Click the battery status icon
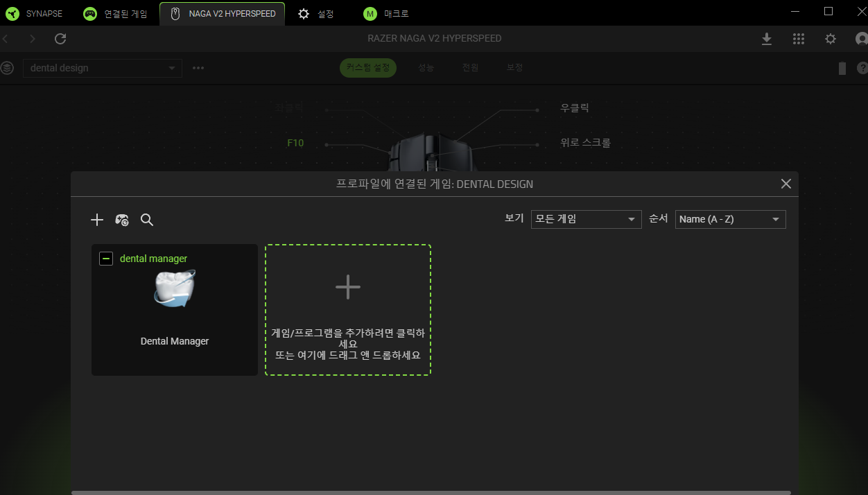868x495 pixels. (x=842, y=68)
